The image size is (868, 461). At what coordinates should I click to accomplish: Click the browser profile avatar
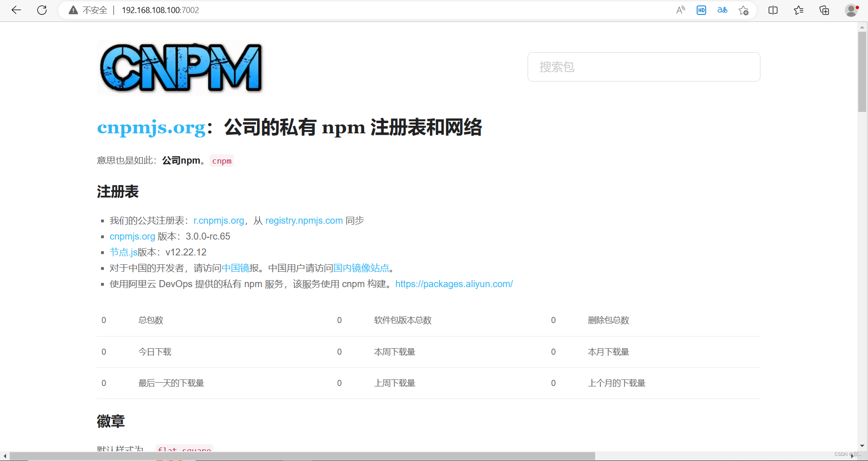pos(851,10)
